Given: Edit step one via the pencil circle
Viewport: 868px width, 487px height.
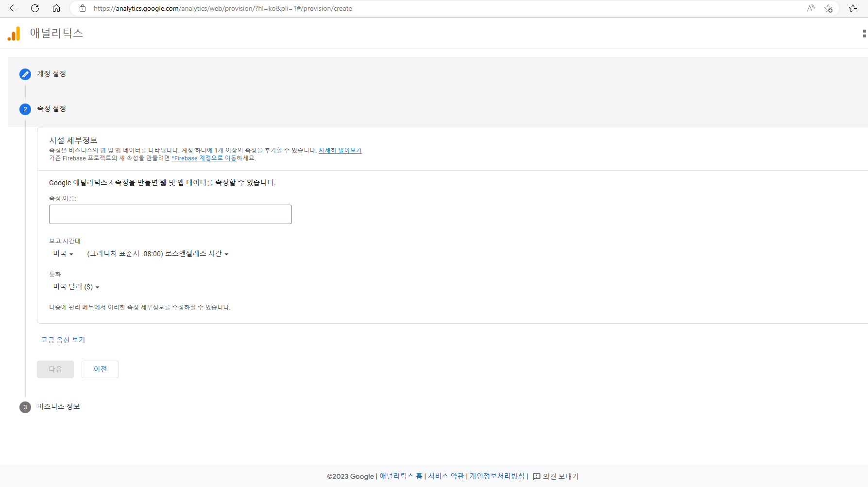Looking at the screenshot, I should [x=25, y=74].
